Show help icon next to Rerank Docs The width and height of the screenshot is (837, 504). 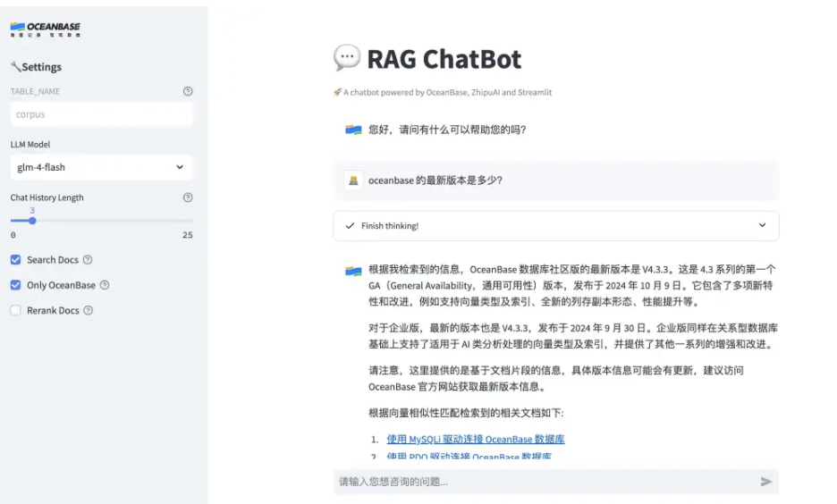click(88, 310)
